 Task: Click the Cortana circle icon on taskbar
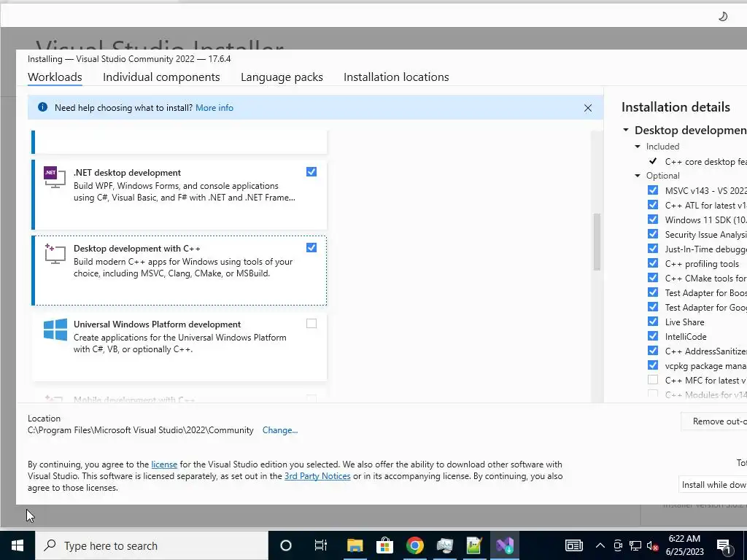tap(286, 545)
